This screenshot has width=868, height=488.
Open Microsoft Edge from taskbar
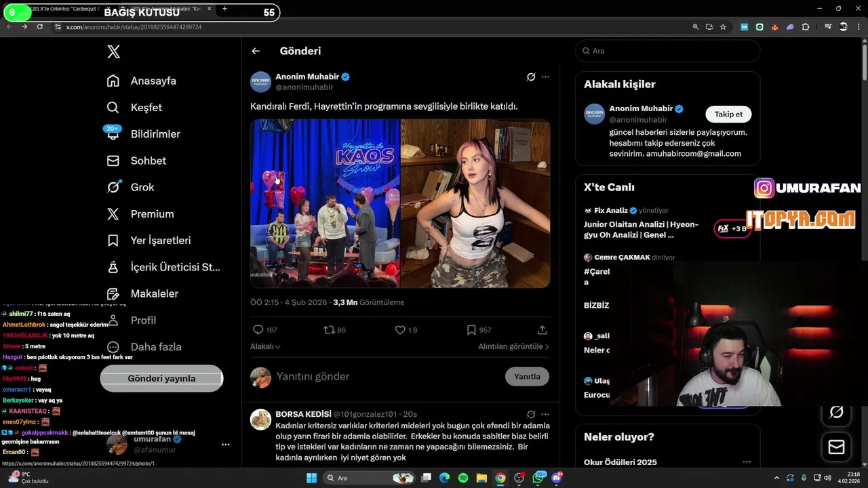coord(444,478)
